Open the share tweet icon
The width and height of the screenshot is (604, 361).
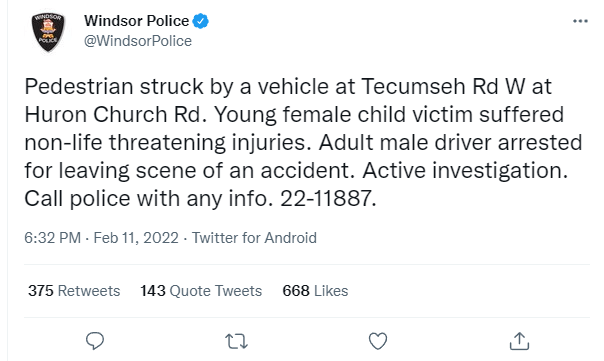coord(519,341)
